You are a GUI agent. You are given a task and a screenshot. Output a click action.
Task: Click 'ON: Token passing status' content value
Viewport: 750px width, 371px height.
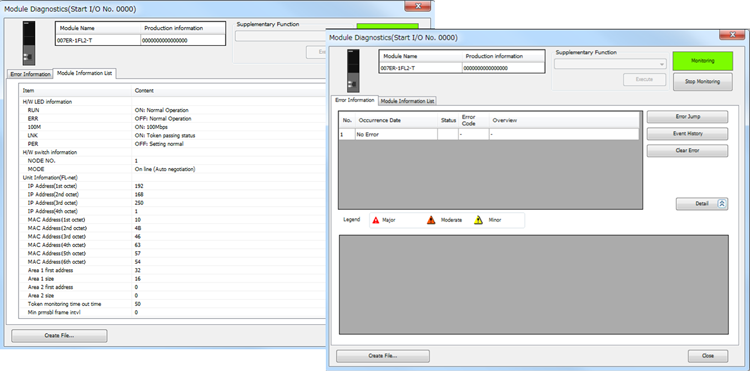click(x=165, y=135)
